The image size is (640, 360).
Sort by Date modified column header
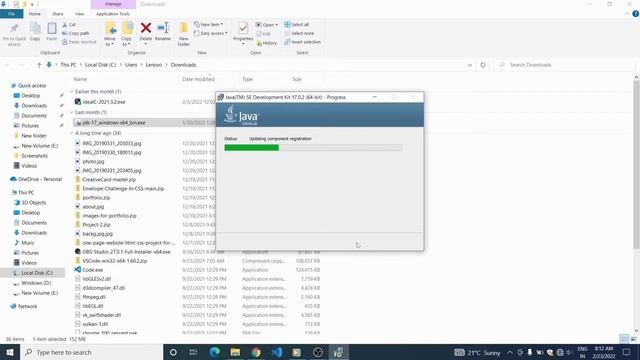(x=198, y=79)
